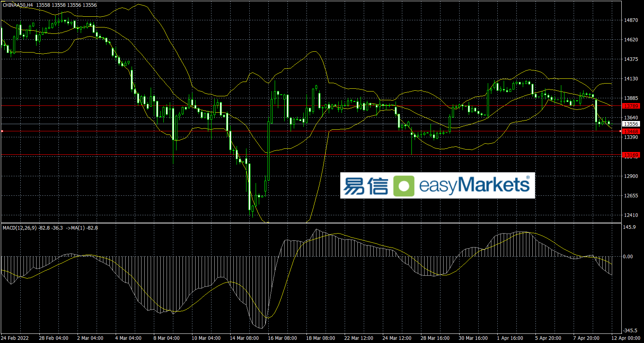Image resolution: width=644 pixels, height=343 pixels.
Task: Click the 30 Mar 16:00 time label
Action: (473, 338)
